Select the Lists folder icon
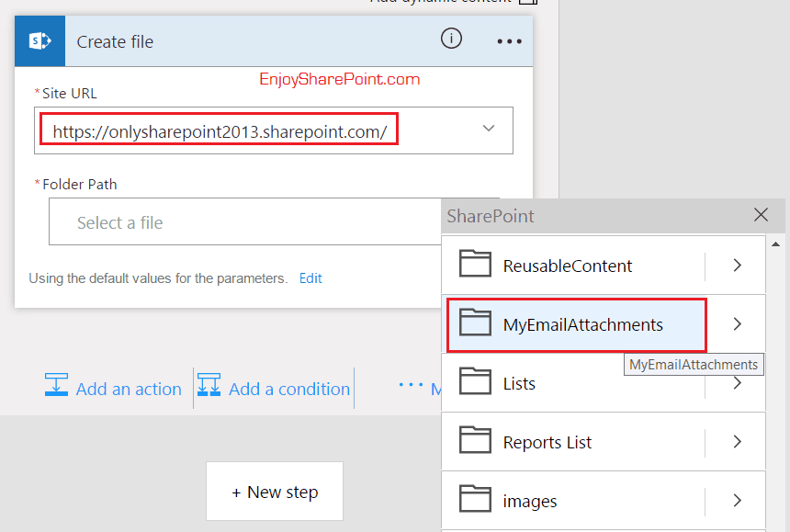The height and width of the screenshot is (532, 790). tap(475, 381)
